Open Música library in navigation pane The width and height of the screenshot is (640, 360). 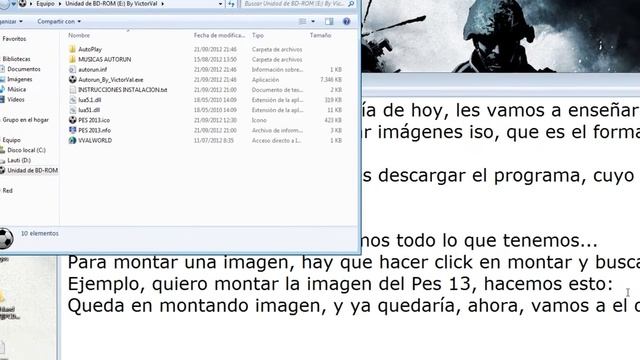pos(17,89)
